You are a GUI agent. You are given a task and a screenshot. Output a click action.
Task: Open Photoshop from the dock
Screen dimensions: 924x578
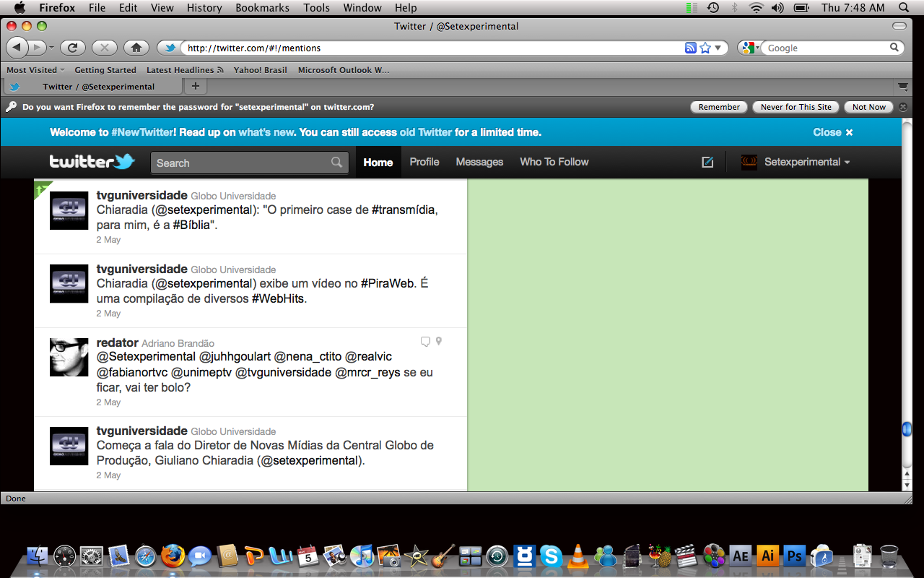794,556
